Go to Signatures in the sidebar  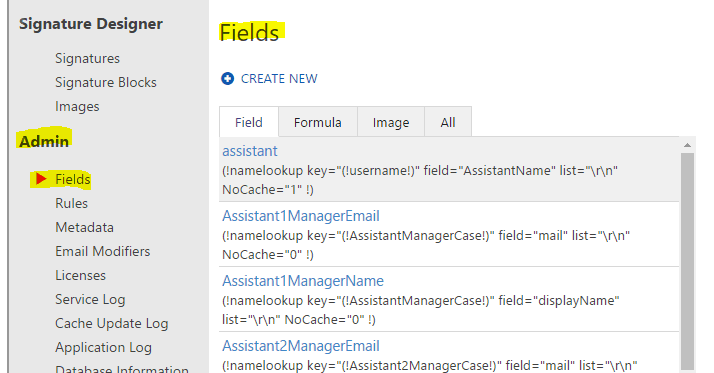coord(87,58)
